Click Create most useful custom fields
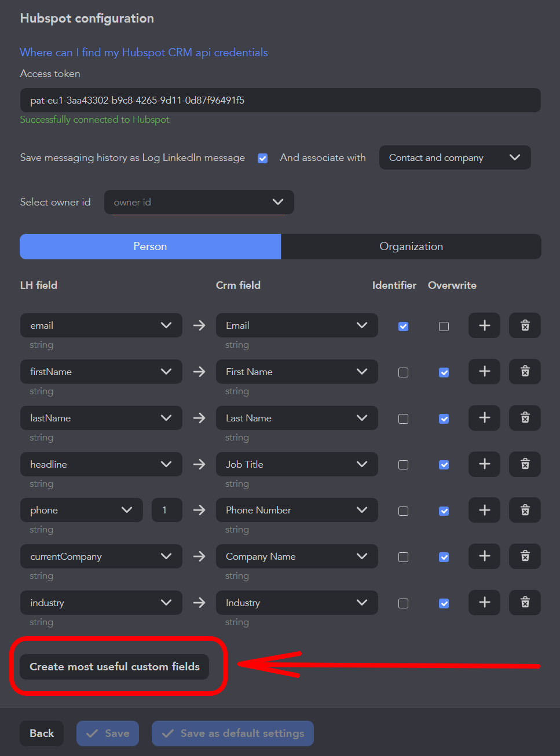The width and height of the screenshot is (560, 756). pyautogui.click(x=115, y=667)
